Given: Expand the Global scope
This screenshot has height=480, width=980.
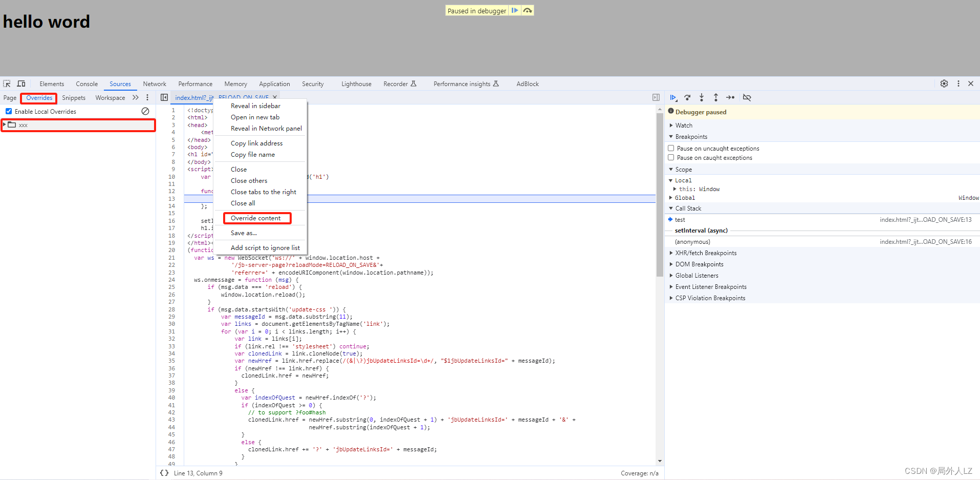Looking at the screenshot, I should click(671, 198).
